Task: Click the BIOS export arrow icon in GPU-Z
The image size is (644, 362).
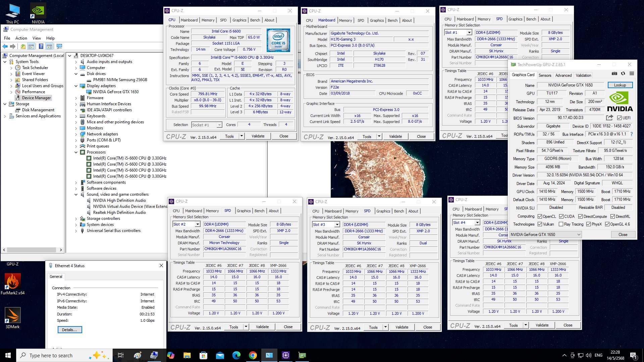Action: coord(609,118)
